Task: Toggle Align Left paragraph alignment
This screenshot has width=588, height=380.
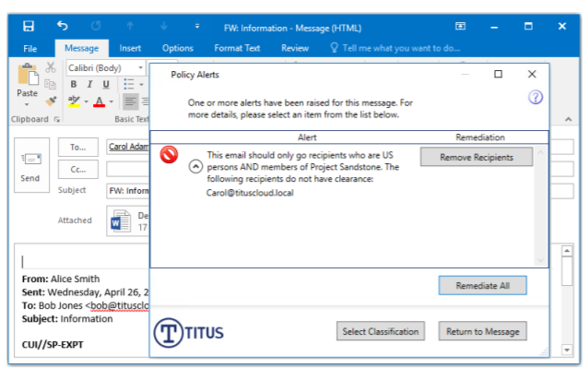Action: tap(130, 101)
